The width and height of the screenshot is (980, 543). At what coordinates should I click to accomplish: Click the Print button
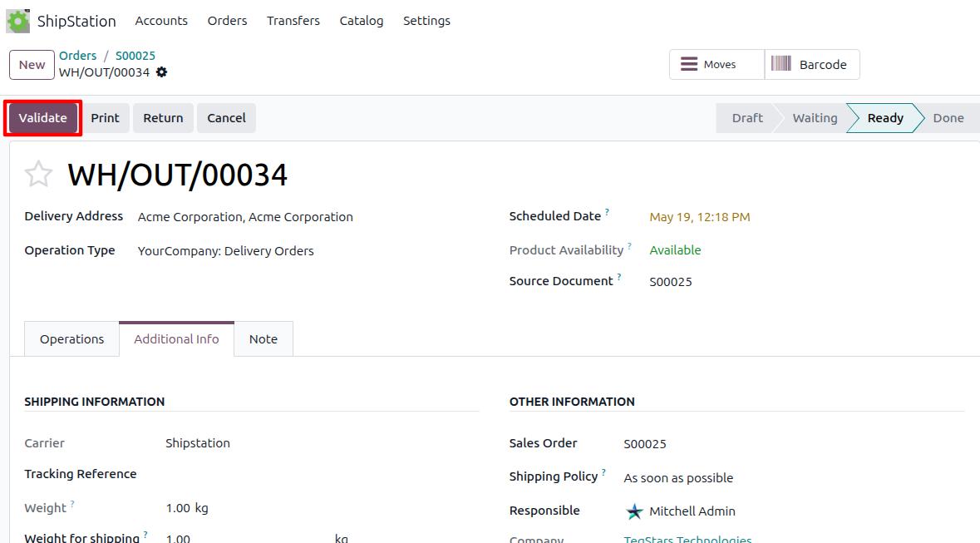(105, 117)
